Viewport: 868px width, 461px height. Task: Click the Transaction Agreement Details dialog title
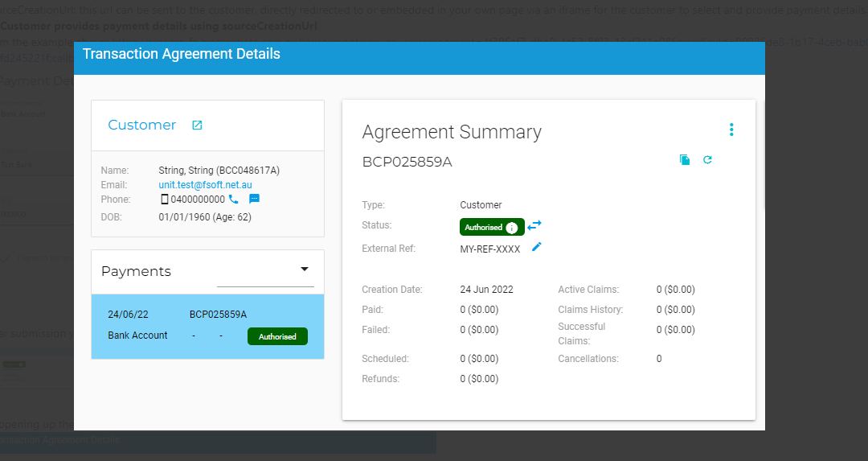[x=182, y=54]
